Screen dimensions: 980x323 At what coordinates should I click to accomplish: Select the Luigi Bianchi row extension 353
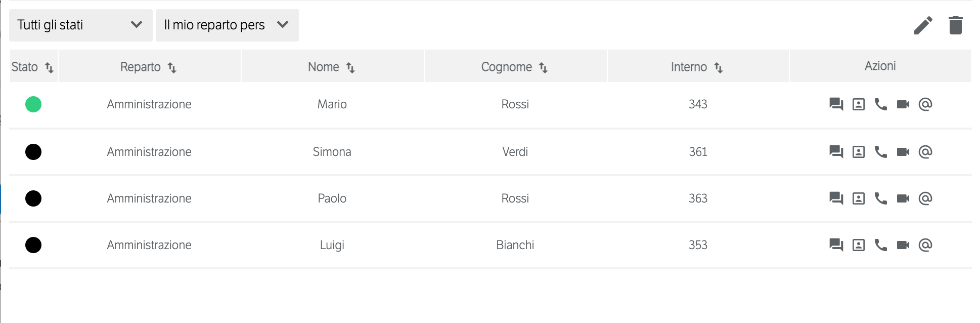tap(698, 245)
